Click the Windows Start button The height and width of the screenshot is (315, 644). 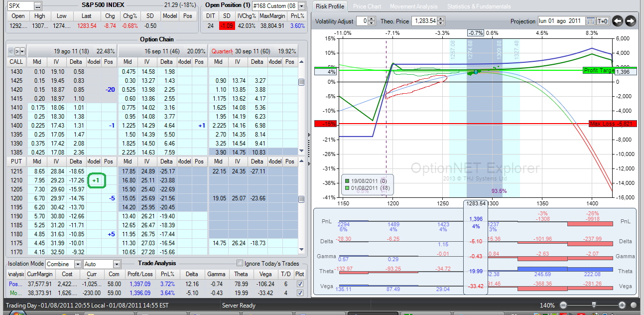click(15, 314)
